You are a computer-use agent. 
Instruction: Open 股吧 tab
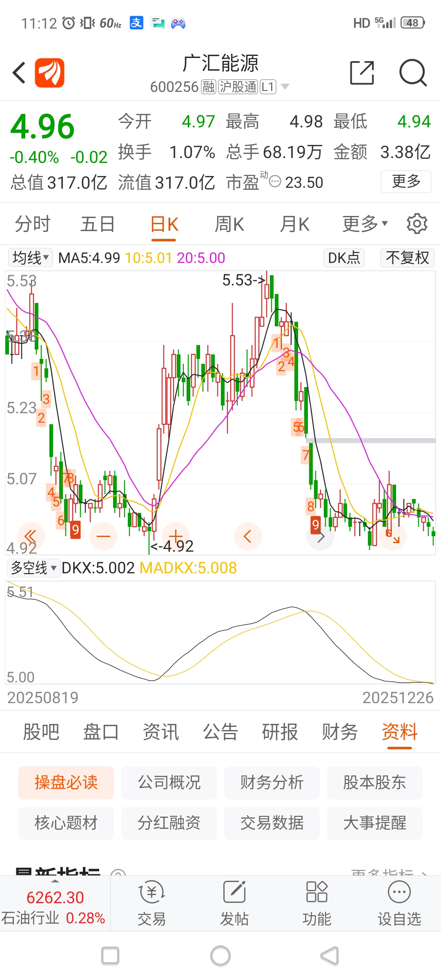(41, 732)
